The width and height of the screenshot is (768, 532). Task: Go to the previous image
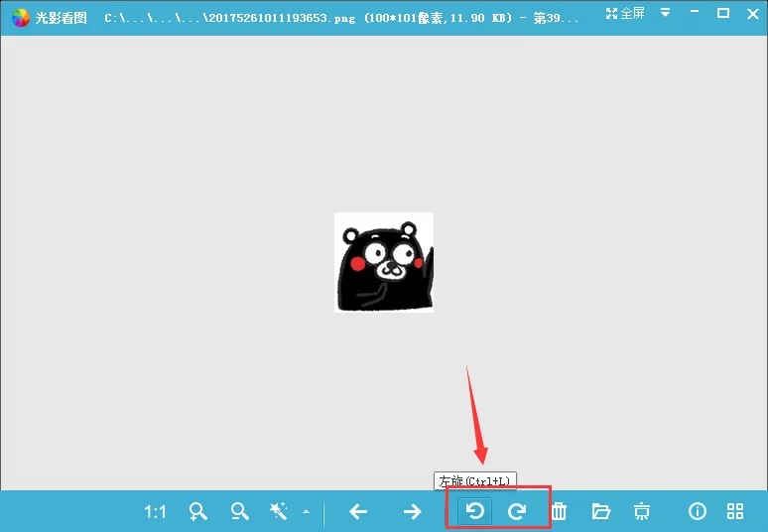(x=358, y=512)
